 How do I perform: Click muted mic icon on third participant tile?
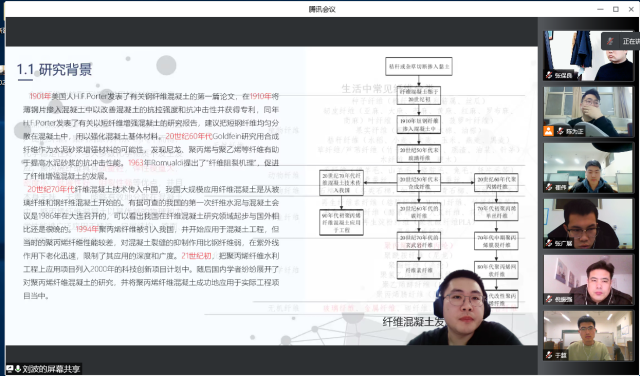[550, 187]
